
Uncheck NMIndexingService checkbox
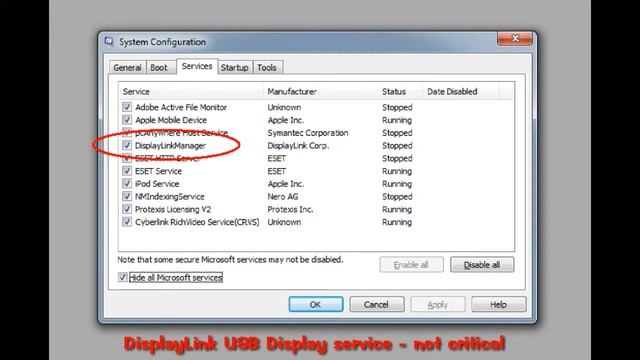point(127,196)
